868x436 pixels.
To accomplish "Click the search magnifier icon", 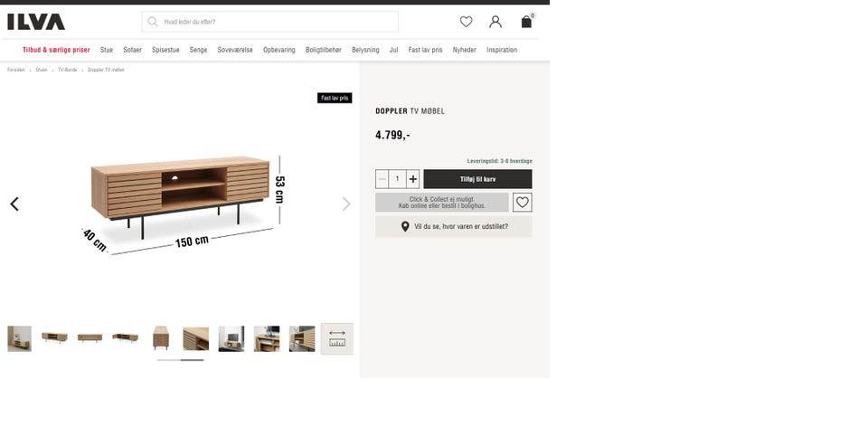I will [153, 22].
